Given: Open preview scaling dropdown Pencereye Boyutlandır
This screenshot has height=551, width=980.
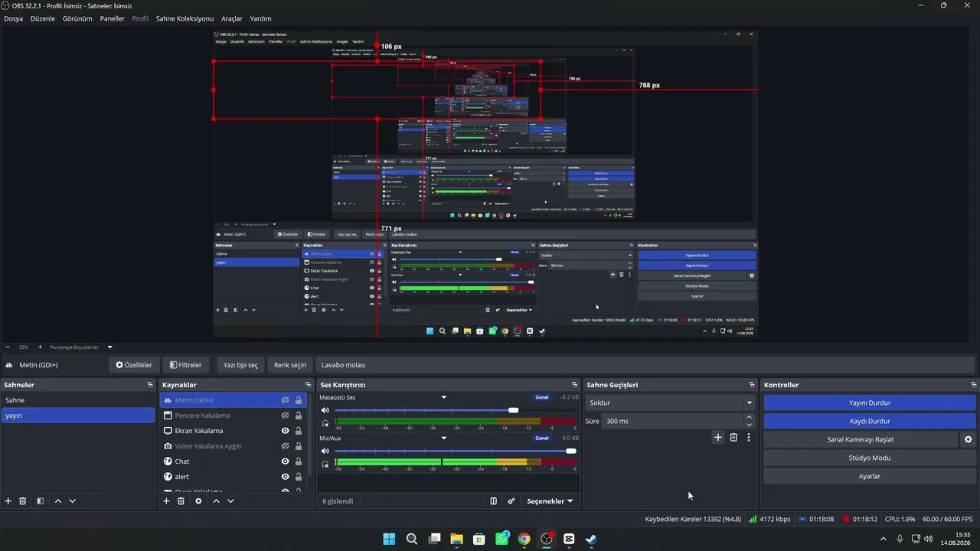Looking at the screenshot, I should pyautogui.click(x=109, y=347).
